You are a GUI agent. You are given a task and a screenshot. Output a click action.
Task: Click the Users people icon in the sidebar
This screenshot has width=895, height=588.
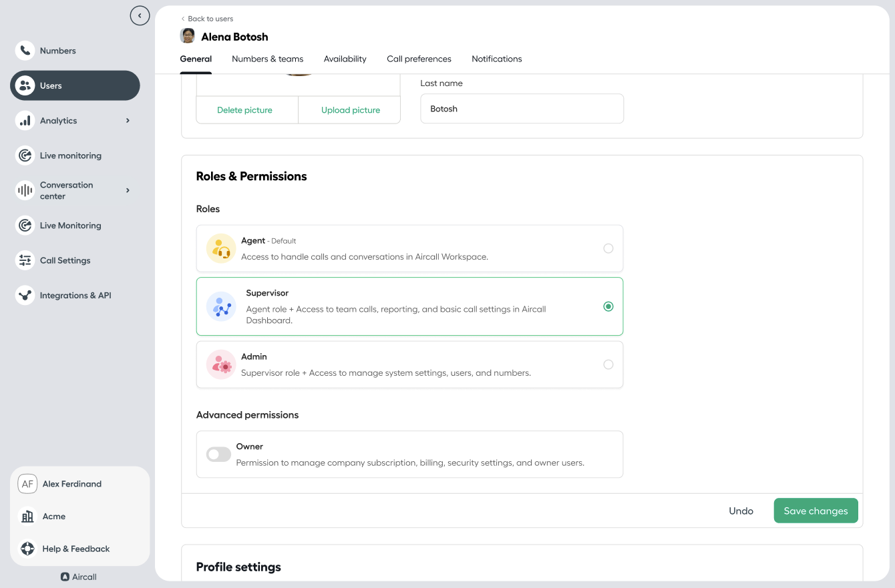coord(25,85)
